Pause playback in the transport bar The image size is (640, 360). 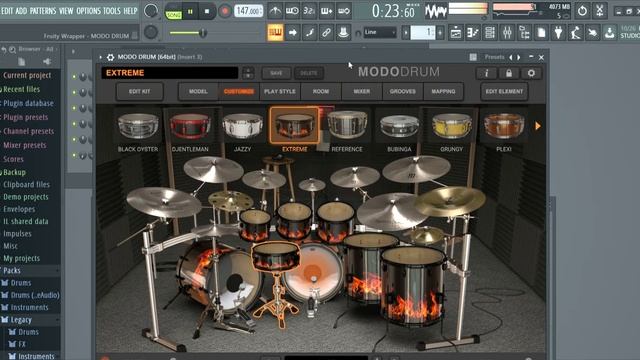190,12
